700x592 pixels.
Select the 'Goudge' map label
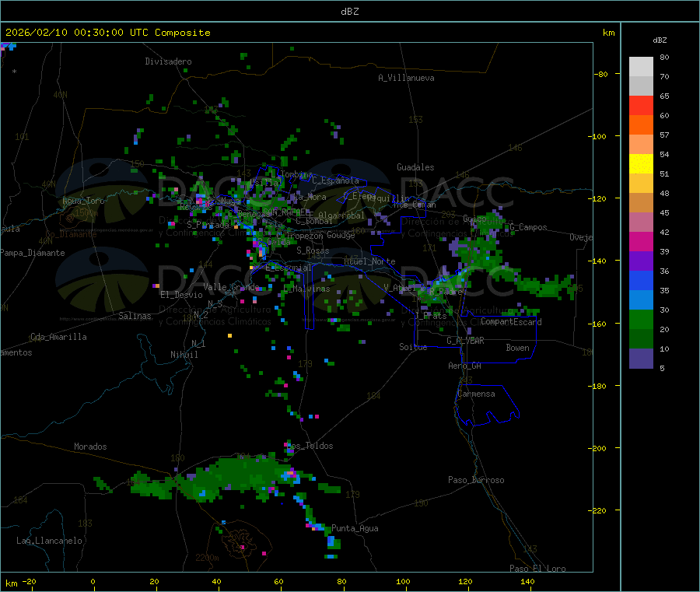pyautogui.click(x=341, y=235)
